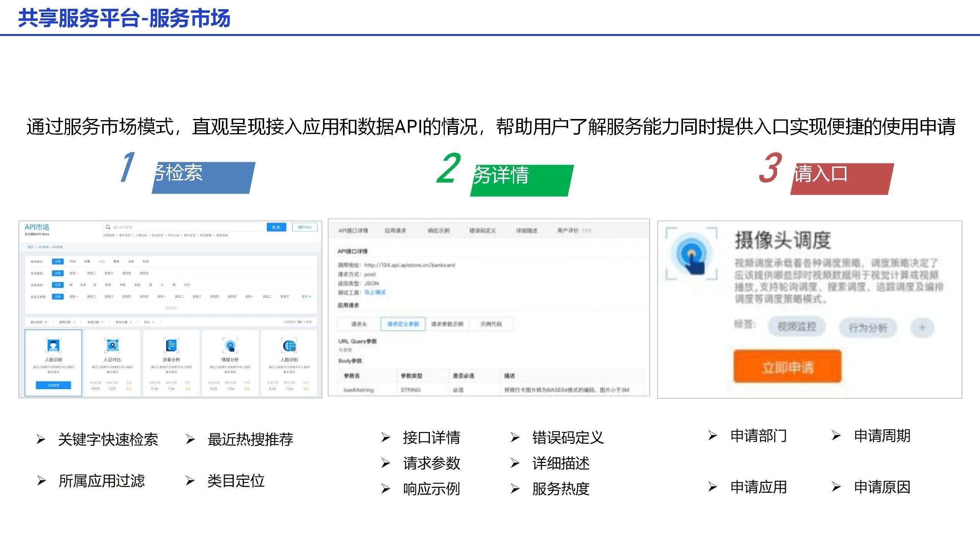The width and height of the screenshot is (980, 551).
Task: Click the globe icon on last API card
Action: click(x=289, y=346)
